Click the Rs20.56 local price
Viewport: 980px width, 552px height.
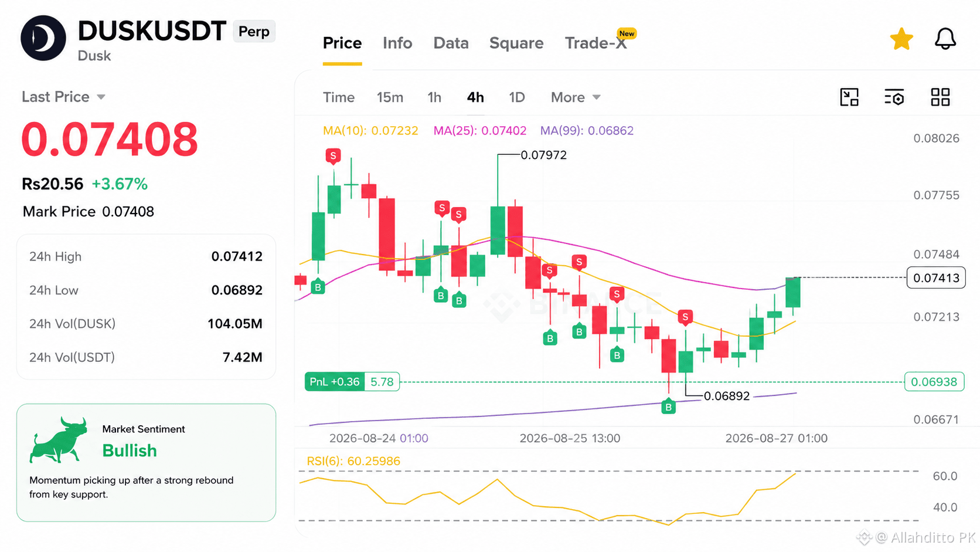(53, 184)
